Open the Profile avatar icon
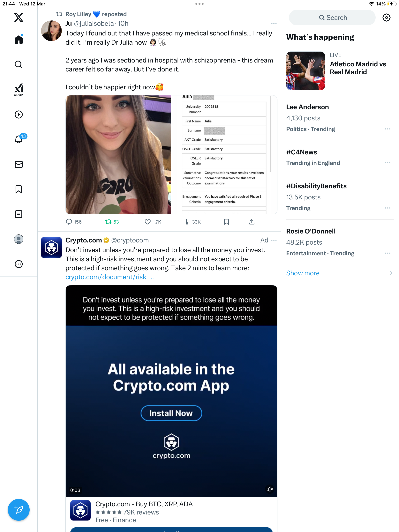 tap(19, 239)
